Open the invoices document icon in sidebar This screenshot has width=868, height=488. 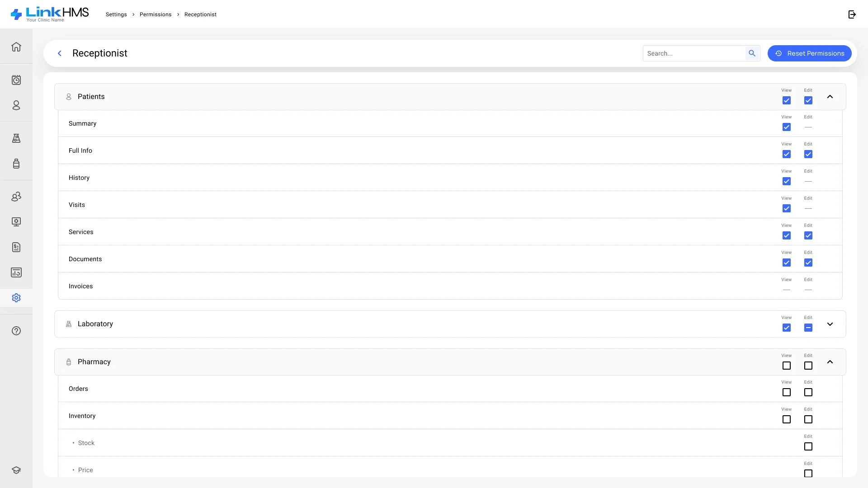pos(16,247)
